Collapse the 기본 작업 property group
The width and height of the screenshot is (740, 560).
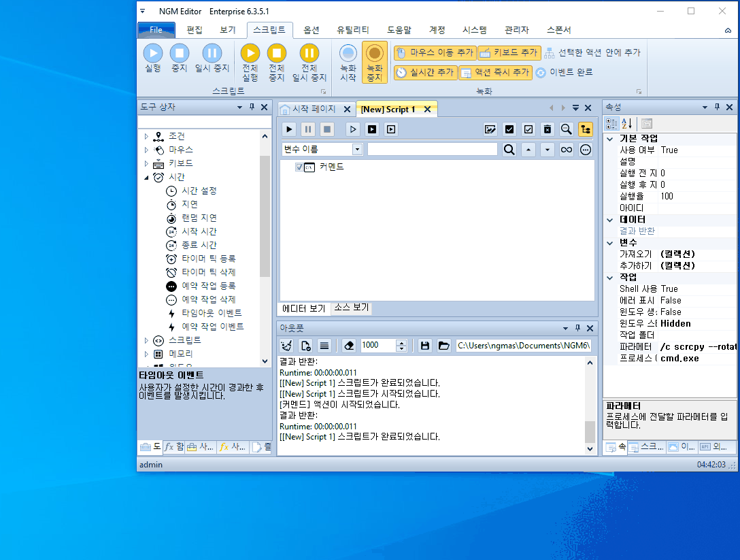pos(609,139)
